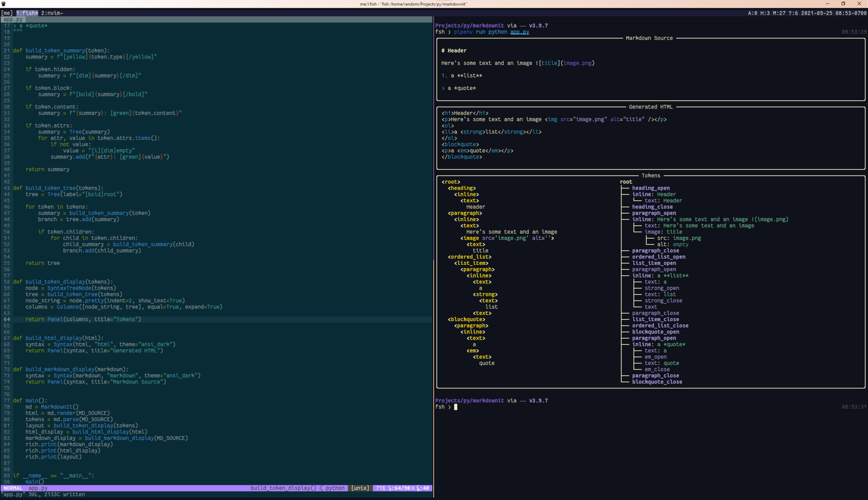Click the 'src: image.png' attribute row
The width and height of the screenshot is (868, 500).
pyautogui.click(x=679, y=238)
